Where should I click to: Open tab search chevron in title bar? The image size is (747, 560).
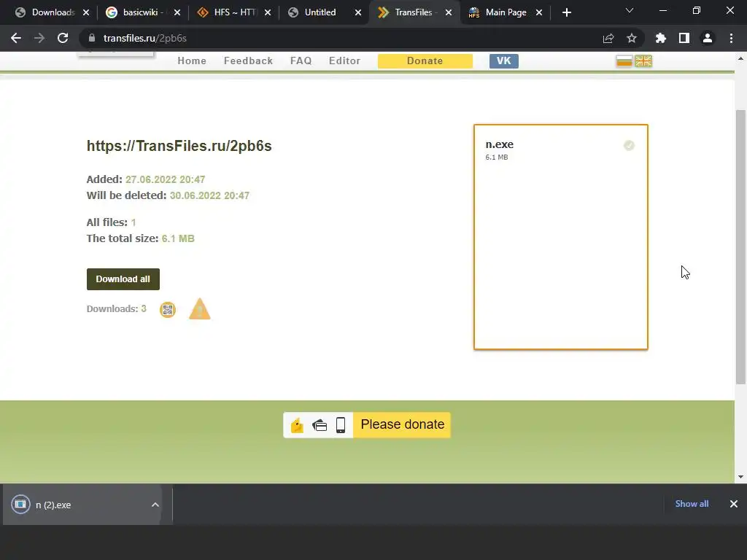pos(630,10)
